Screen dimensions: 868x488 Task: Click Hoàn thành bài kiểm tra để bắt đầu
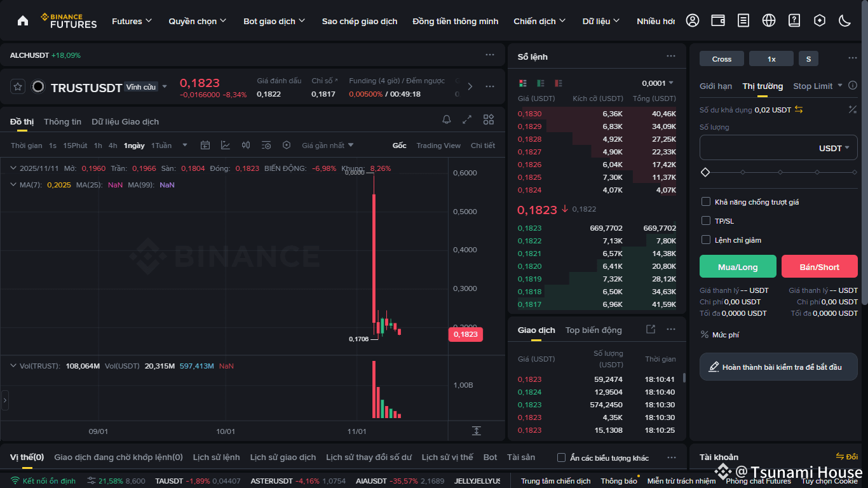point(778,367)
